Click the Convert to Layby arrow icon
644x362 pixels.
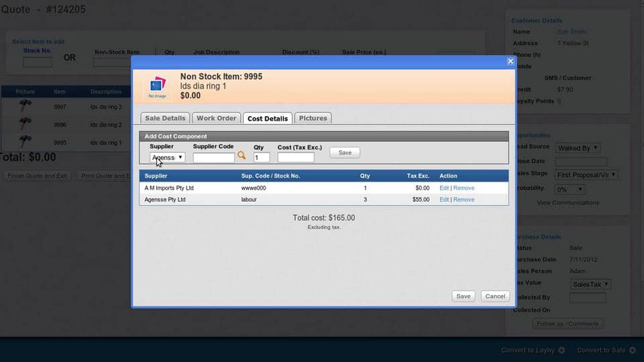[561, 350]
